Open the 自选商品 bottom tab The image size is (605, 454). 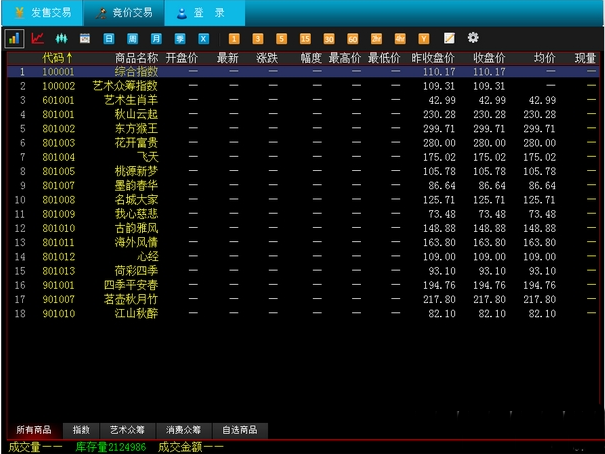[239, 430]
